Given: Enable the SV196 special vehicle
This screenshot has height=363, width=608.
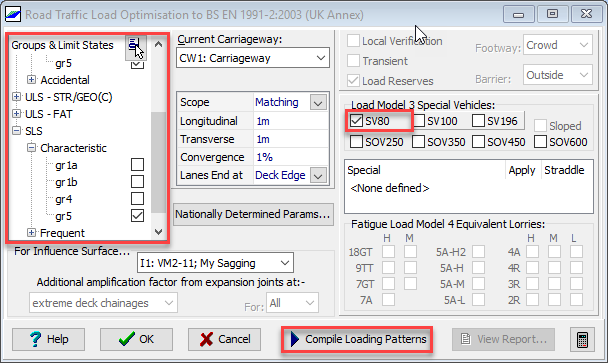Looking at the screenshot, I should 478,121.
